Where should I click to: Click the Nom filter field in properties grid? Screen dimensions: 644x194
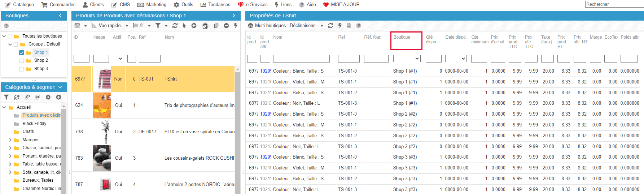[301, 59]
